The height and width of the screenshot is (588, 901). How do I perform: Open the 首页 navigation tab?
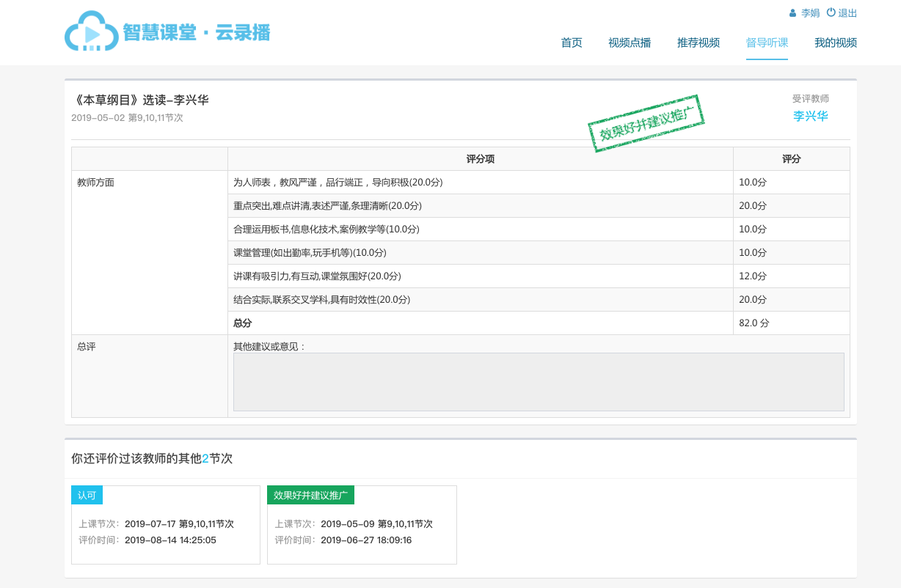[x=572, y=43]
